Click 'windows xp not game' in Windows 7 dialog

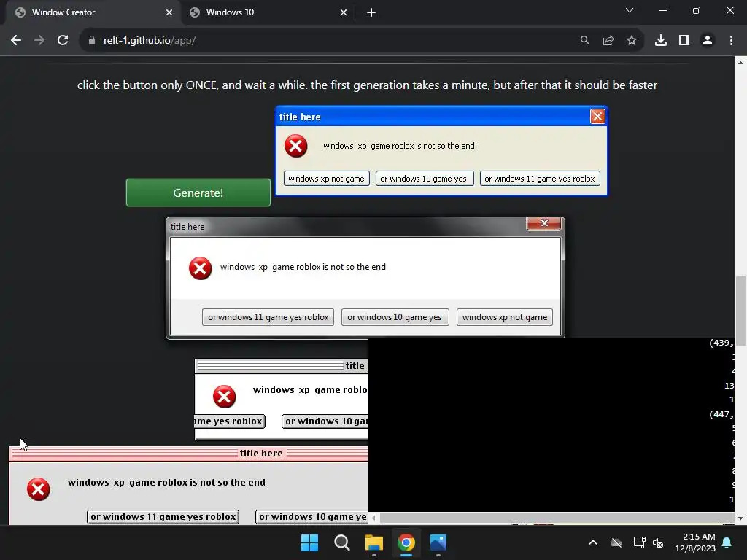505,317
